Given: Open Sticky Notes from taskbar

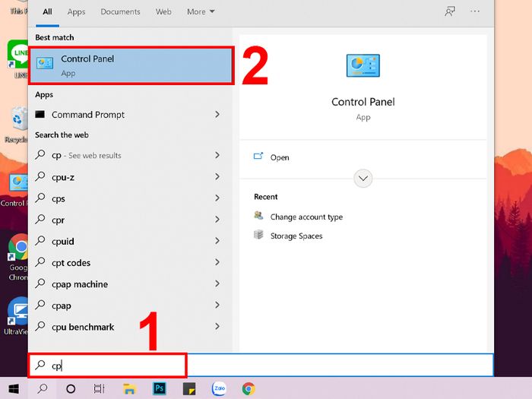Looking at the screenshot, I should (189, 389).
